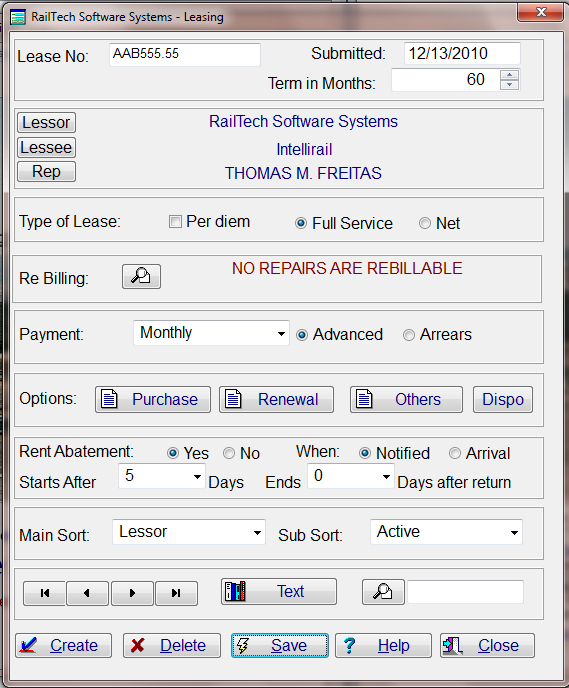
Task: Open Renewal options document button
Action: tap(276, 399)
